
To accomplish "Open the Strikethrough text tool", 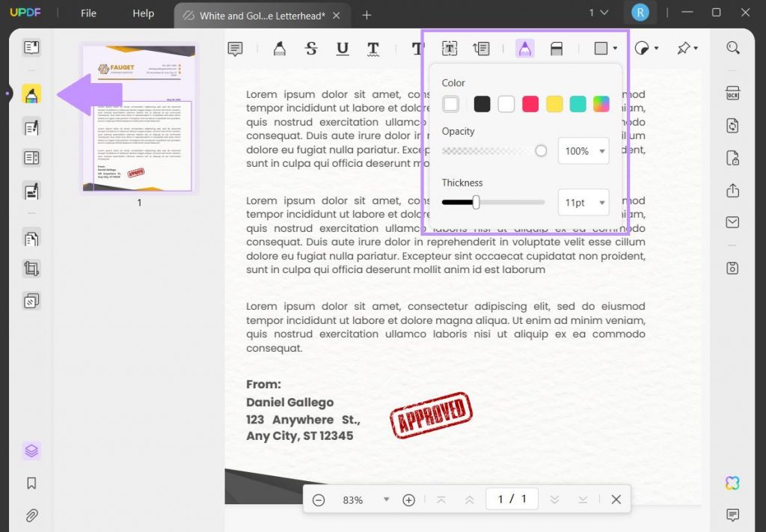I will pyautogui.click(x=310, y=48).
